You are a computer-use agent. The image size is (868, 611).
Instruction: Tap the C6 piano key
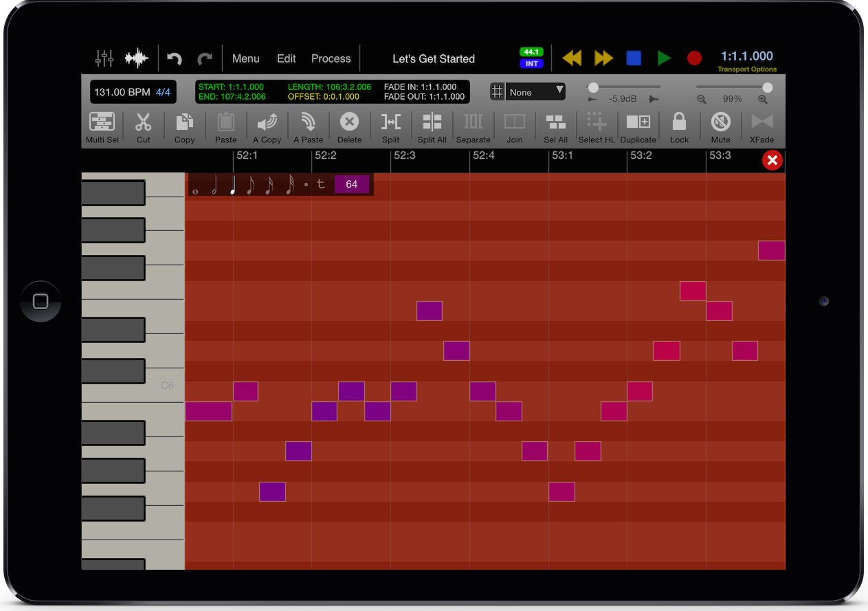(x=167, y=386)
